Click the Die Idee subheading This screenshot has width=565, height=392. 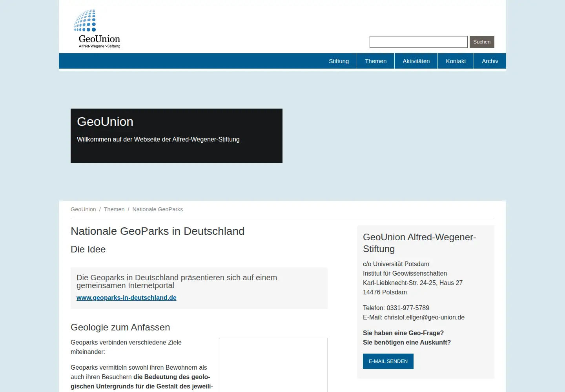88,249
